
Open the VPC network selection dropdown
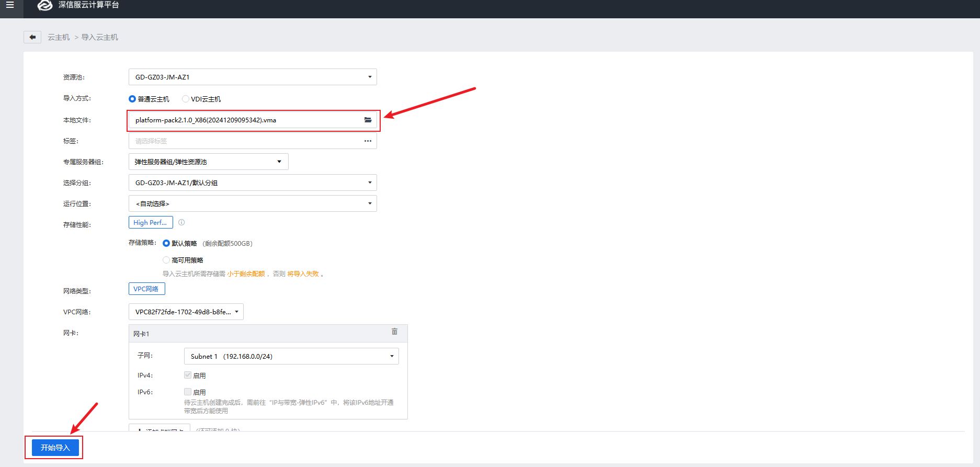click(186, 312)
